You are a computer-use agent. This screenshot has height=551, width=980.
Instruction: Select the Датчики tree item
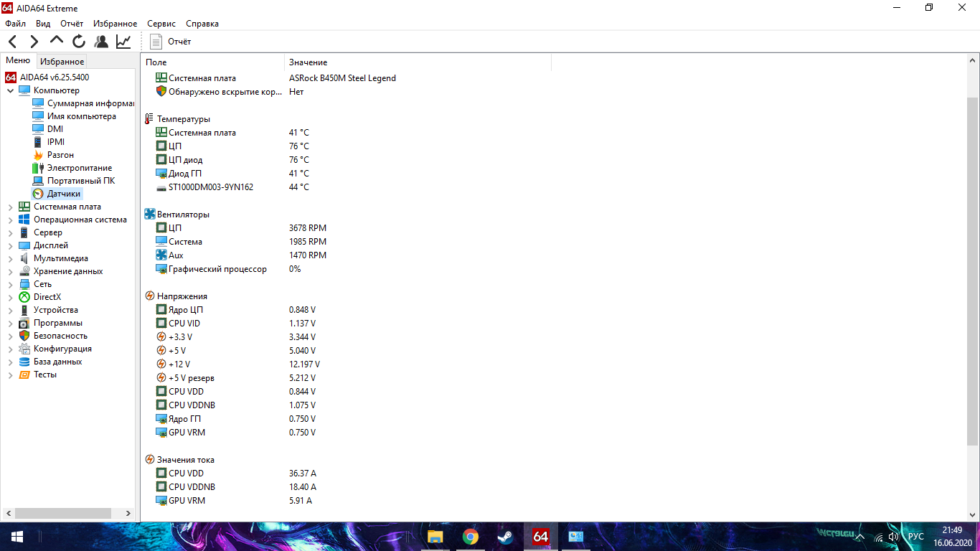coord(57,194)
